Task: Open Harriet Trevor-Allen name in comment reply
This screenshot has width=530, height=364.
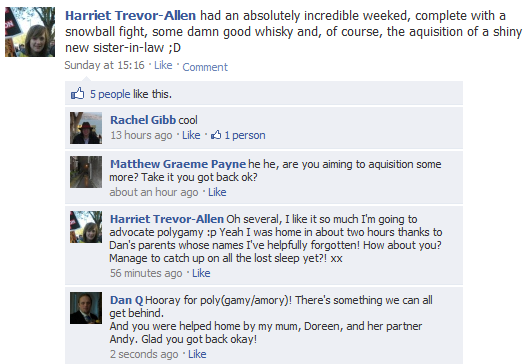Action: tap(167, 219)
